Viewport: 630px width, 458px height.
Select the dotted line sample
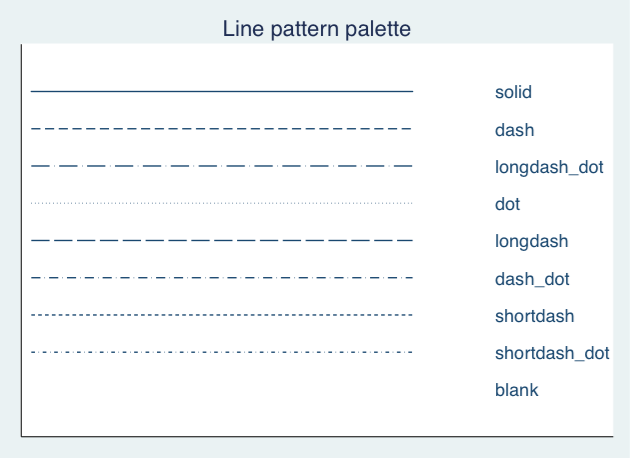pos(222,203)
